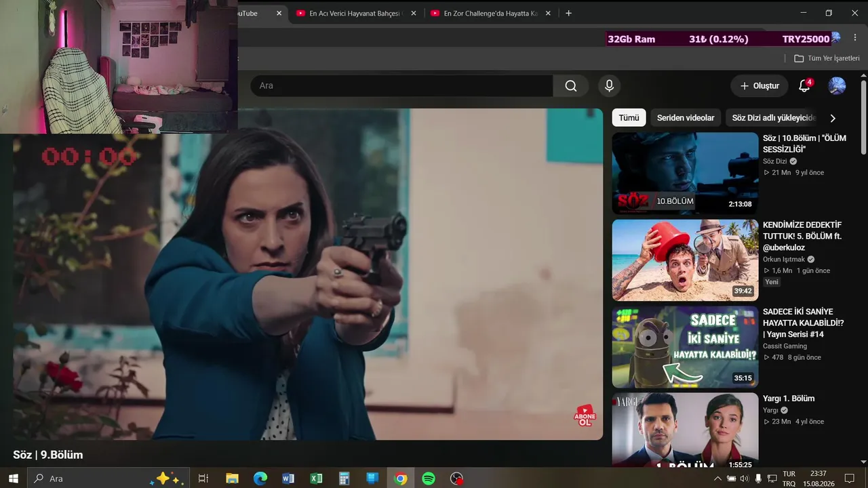868x488 pixels.
Task: Click the microphone icon in the system tray
Action: tap(758, 479)
